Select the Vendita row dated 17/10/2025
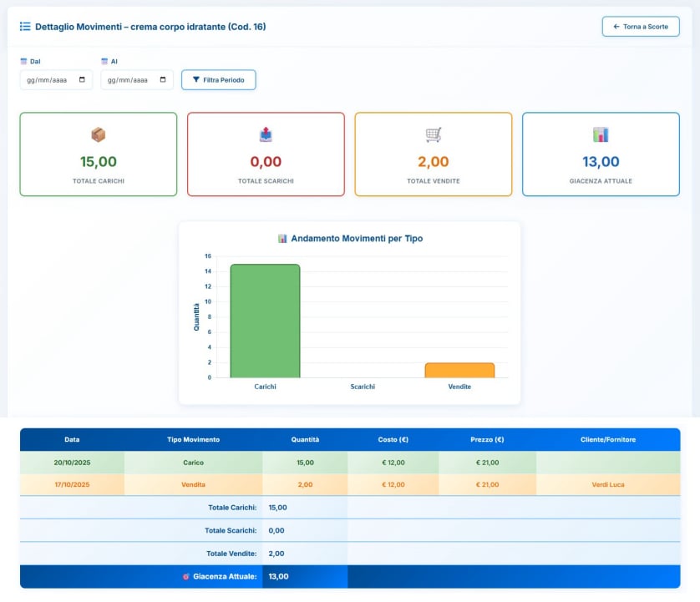Image resolution: width=700 pixels, height=602 pixels. tap(193, 484)
